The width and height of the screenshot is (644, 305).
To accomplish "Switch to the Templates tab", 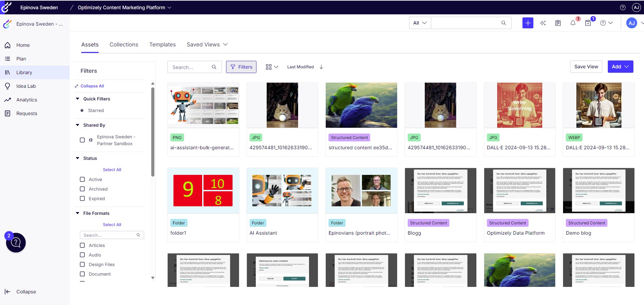I will coord(163,44).
